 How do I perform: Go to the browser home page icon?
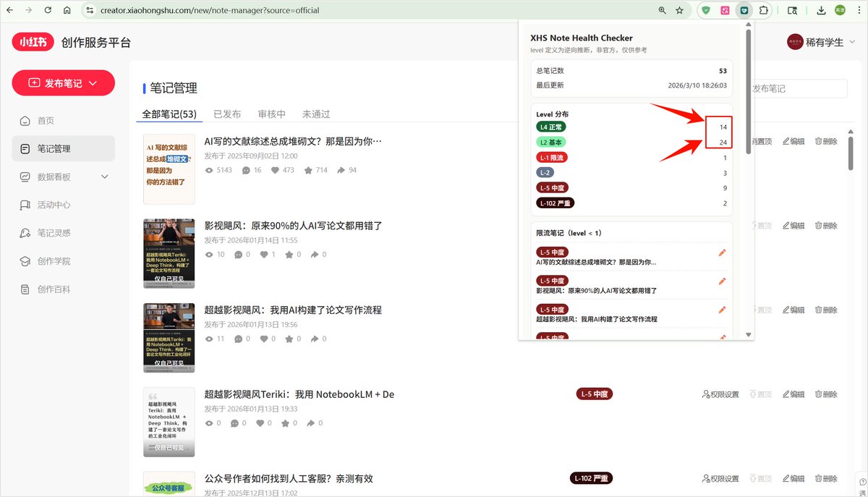click(x=67, y=10)
